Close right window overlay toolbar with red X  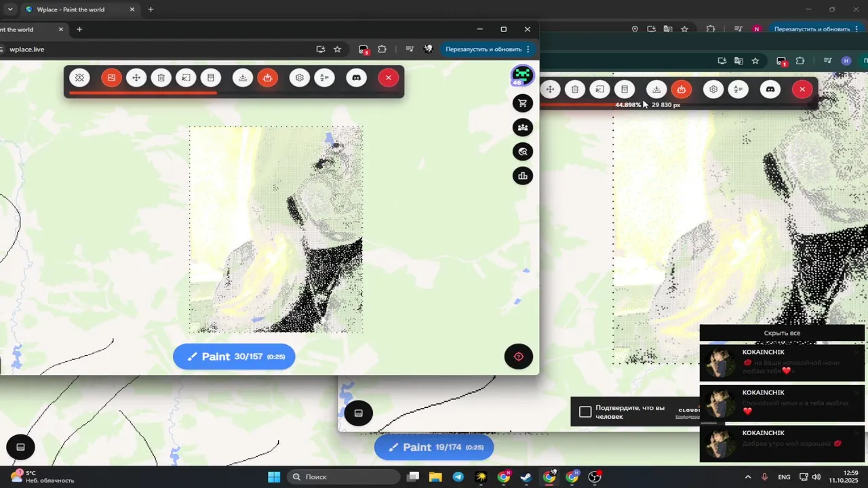click(802, 89)
